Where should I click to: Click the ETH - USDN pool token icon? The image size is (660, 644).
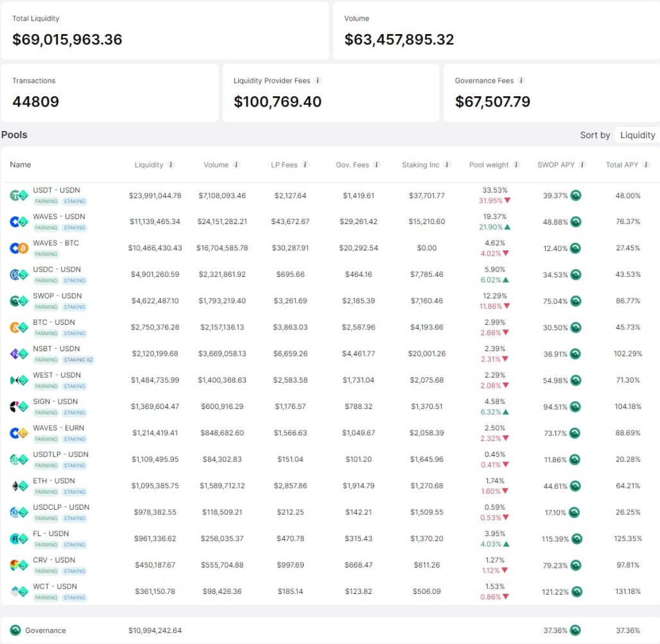tap(19, 486)
